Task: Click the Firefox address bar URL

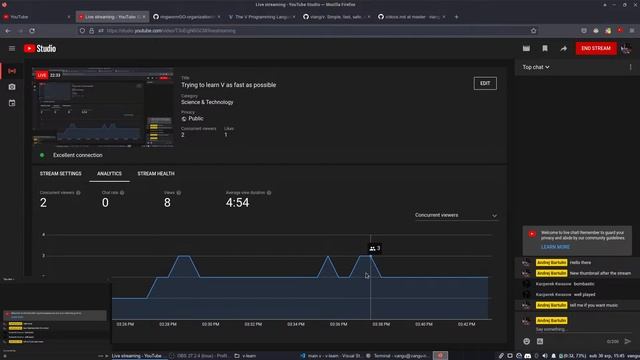Action: (171, 31)
